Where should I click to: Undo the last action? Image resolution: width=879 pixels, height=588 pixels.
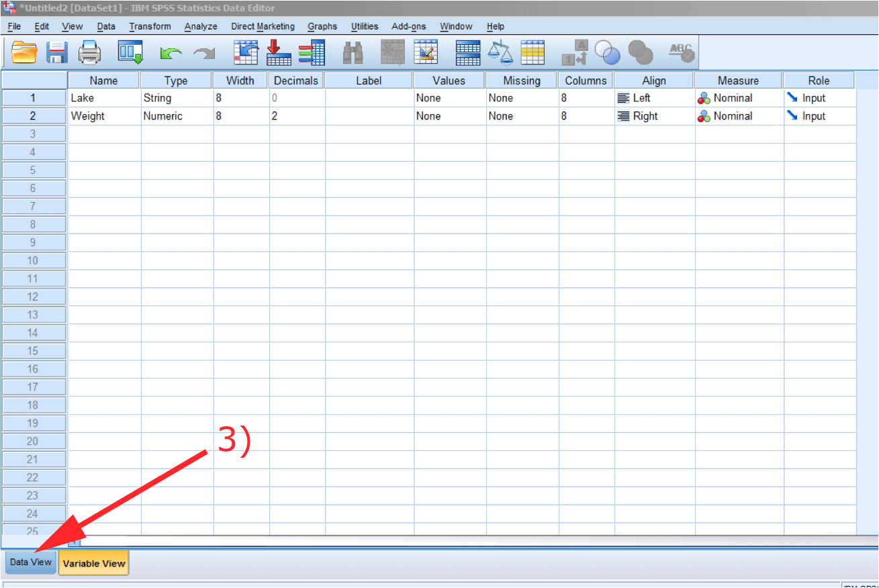pos(171,52)
